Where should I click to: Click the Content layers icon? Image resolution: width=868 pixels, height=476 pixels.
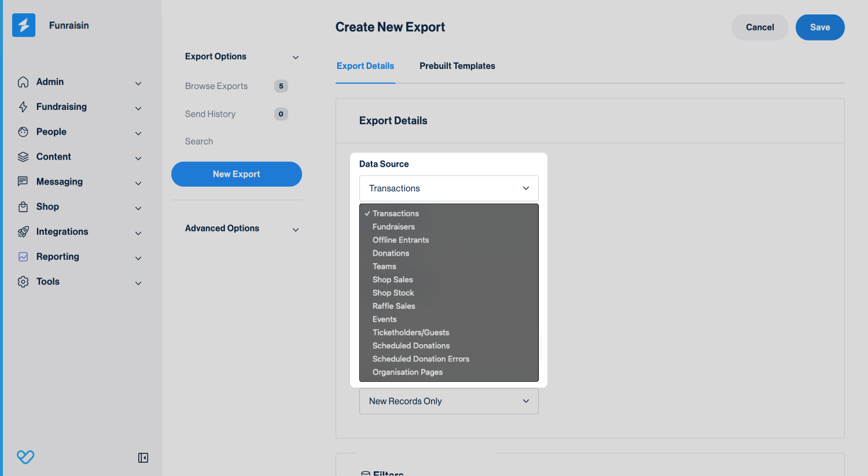click(x=23, y=157)
